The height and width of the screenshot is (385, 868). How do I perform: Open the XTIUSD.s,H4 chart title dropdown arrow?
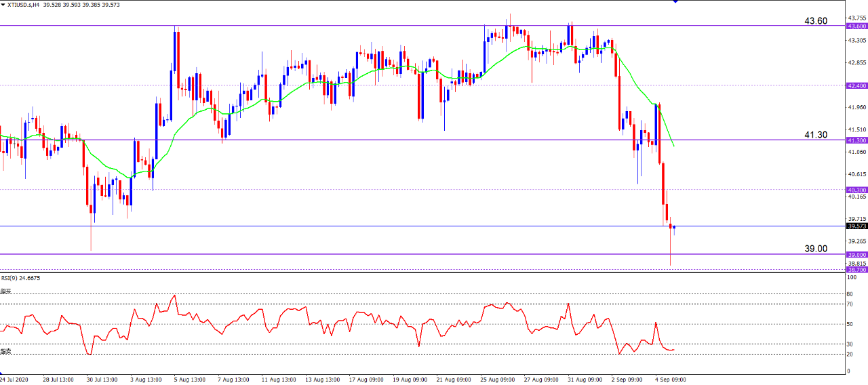pos(3,5)
